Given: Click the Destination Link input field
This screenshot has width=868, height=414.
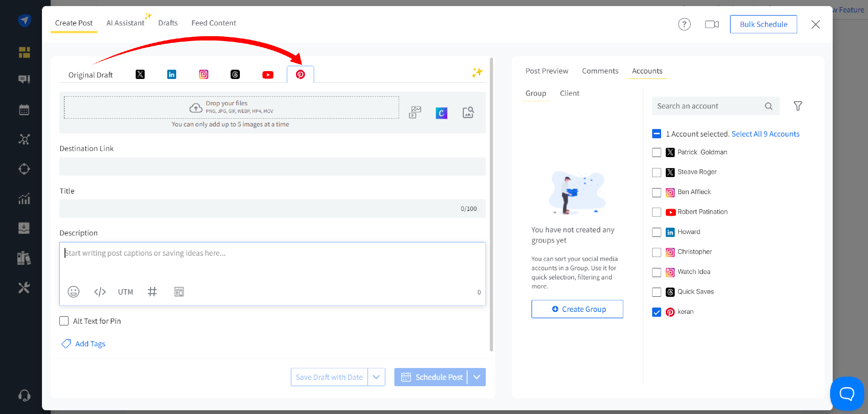Looking at the screenshot, I should click(272, 166).
